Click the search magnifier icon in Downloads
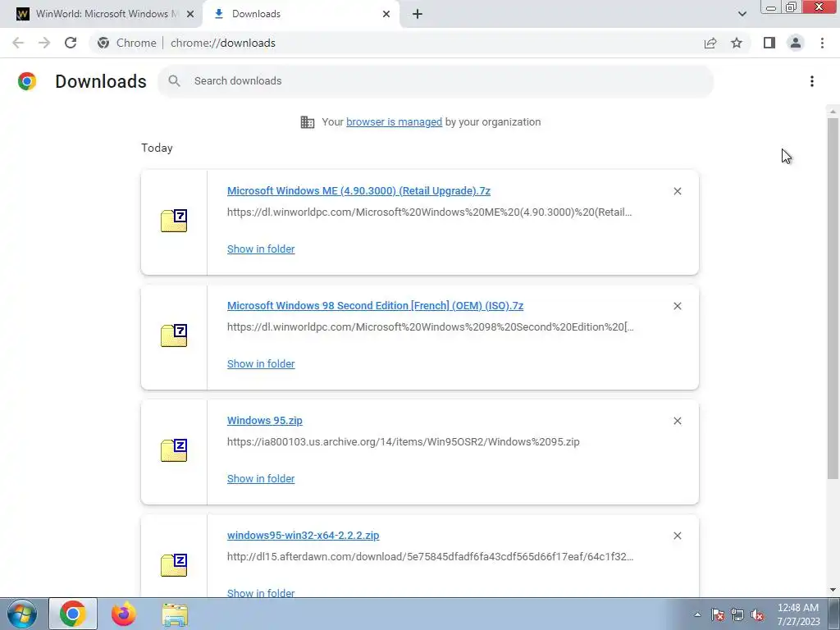 tap(174, 81)
